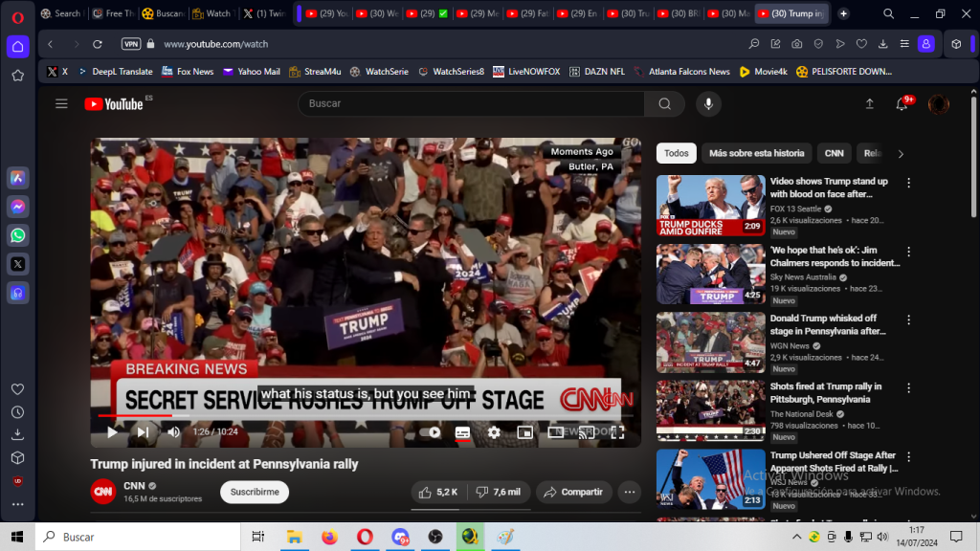This screenshot has height=551, width=980.
Task: Open the Fox News bookmark
Action: (x=188, y=72)
